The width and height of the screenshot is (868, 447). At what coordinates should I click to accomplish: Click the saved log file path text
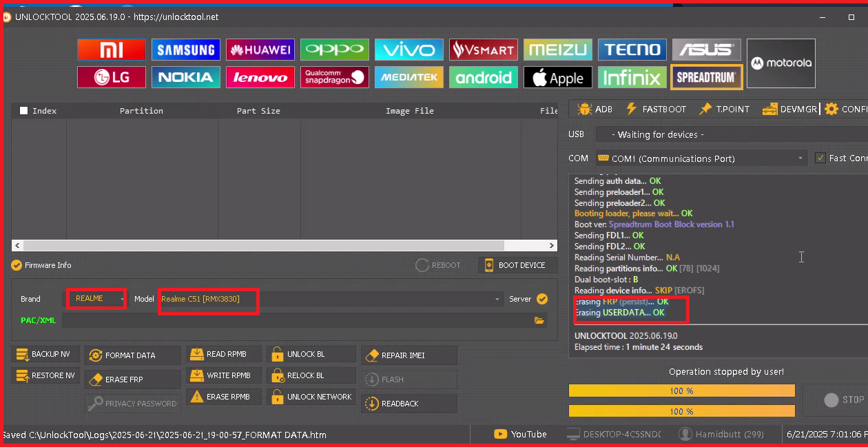coord(164,435)
